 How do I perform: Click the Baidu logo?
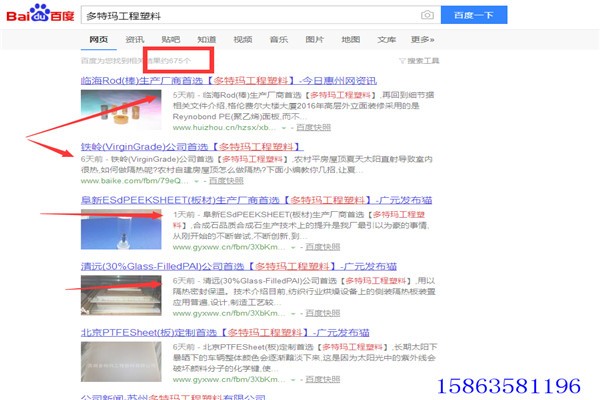40,13
